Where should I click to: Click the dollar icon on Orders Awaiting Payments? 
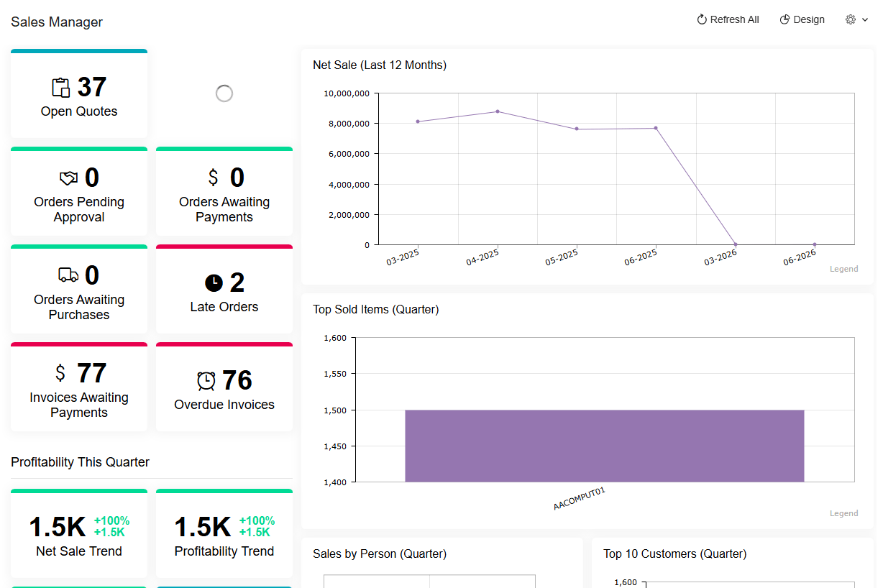click(213, 178)
